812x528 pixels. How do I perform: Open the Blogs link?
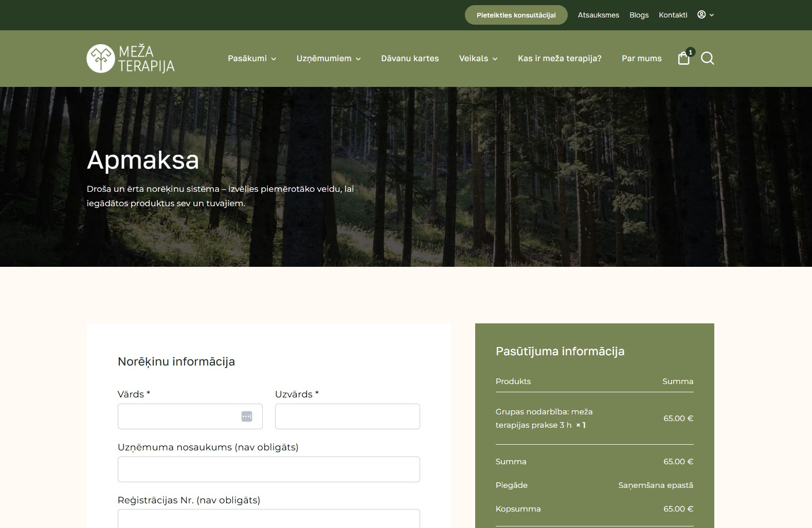point(639,15)
